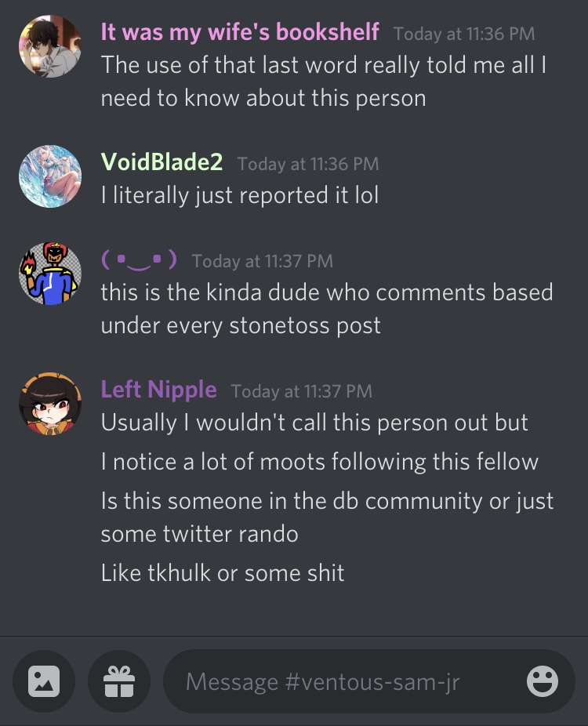588x726 pixels.
Task: Open the emoji picker smiley icon
Action: pos(543,681)
